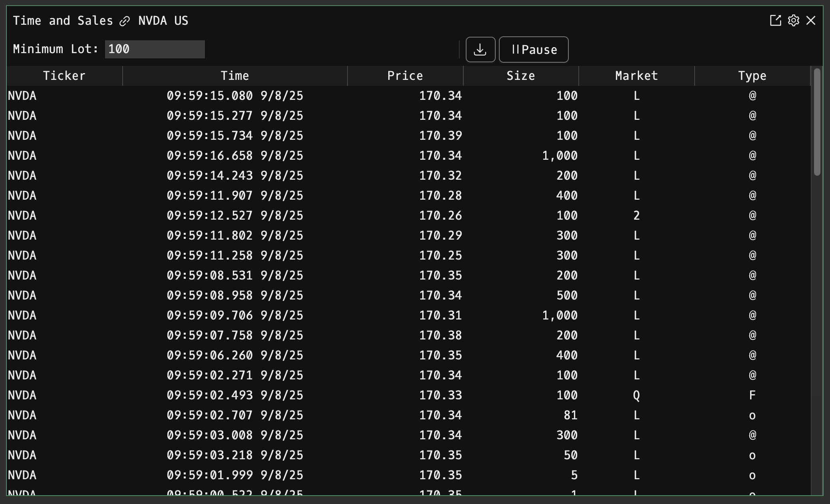830x504 pixels.
Task: Click size 50 in the 09:59:03.218 row
Action: pyautogui.click(x=571, y=455)
